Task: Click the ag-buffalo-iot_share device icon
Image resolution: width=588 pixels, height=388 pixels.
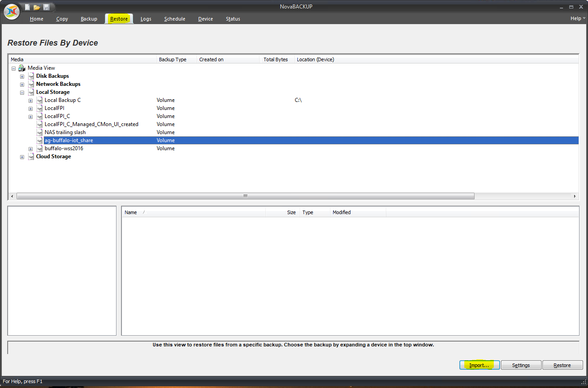Action: [40, 140]
